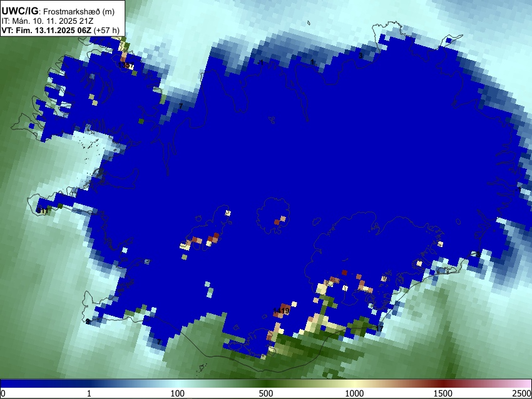The width and height of the screenshot is (532, 399).
Task: Select the 'IT: Mán. 10. 11. 2025 21Z' line
Action: pyautogui.click(x=48, y=21)
